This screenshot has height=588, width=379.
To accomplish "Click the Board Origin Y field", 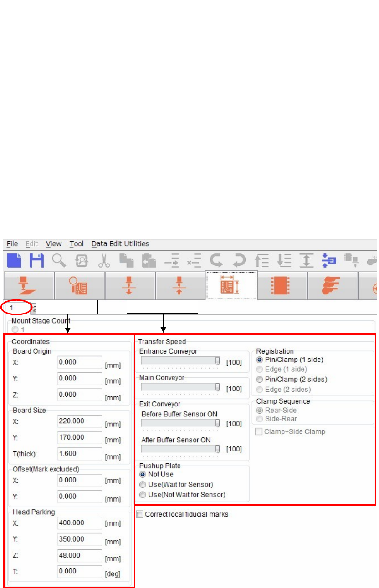I will 80,379.
